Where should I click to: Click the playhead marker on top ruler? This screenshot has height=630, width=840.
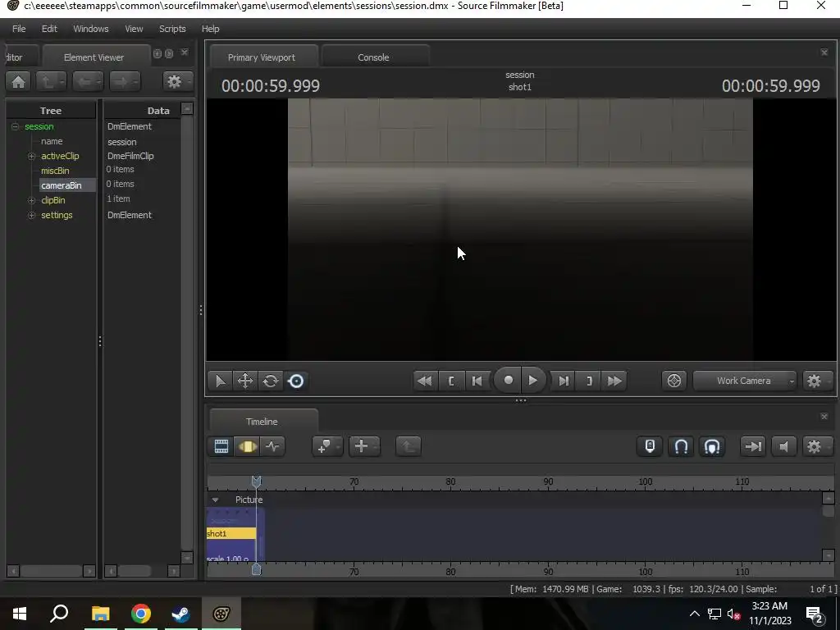(257, 482)
